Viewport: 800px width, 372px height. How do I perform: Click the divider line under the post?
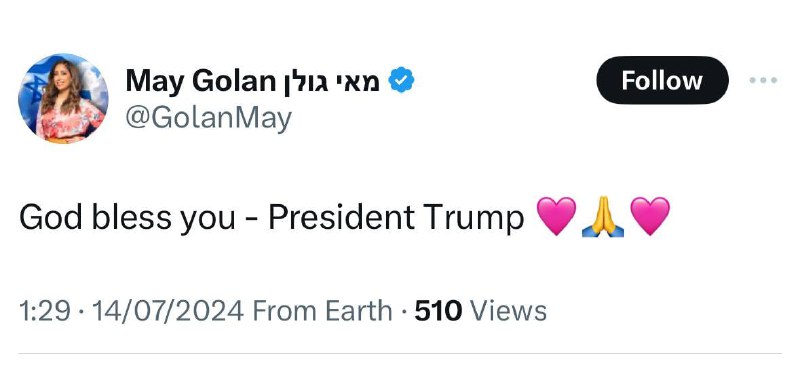pyautogui.click(x=399, y=353)
